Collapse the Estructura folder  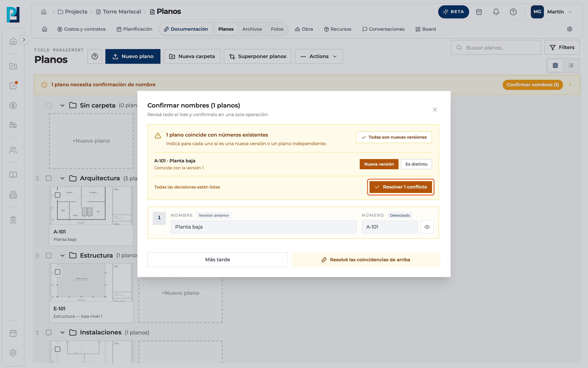pos(62,255)
